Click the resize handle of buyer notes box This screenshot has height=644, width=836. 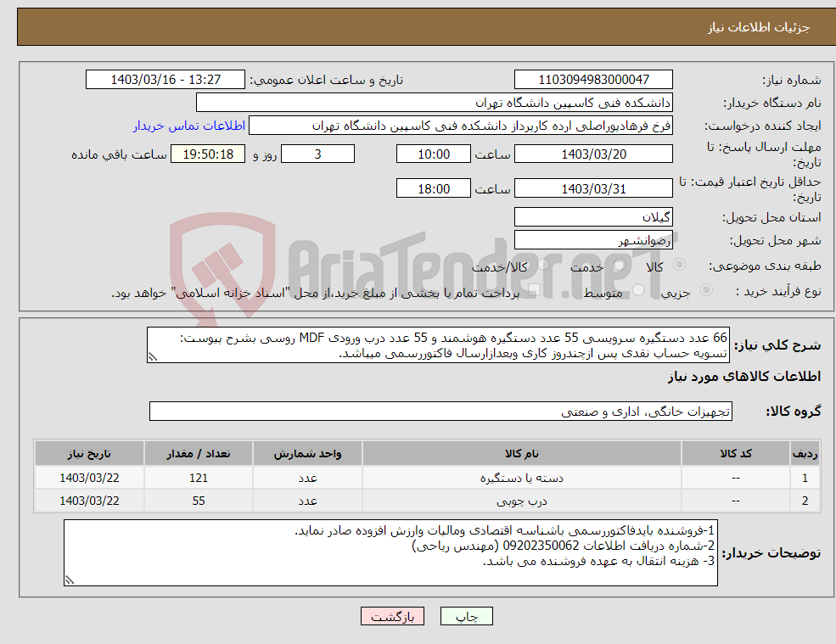pyautogui.click(x=70, y=580)
